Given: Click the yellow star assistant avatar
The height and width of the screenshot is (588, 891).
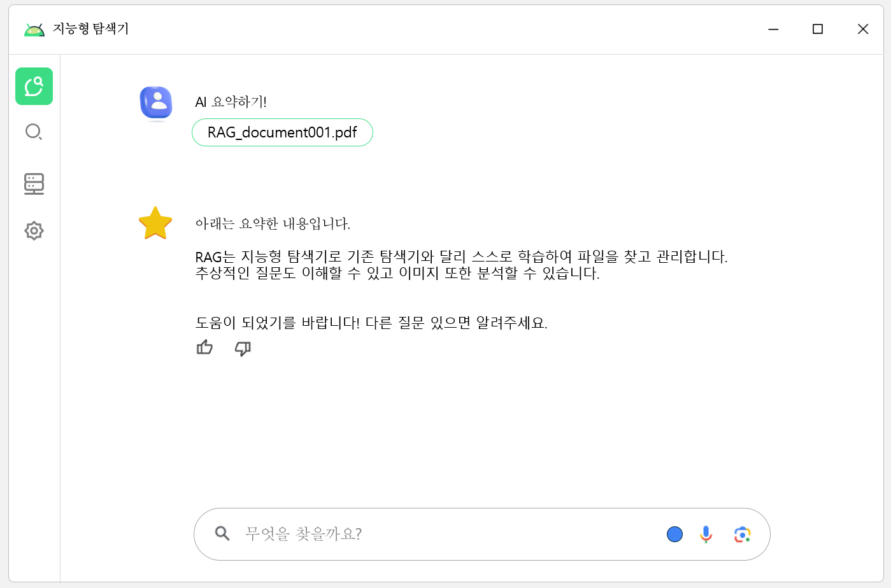Looking at the screenshot, I should pos(155,223).
